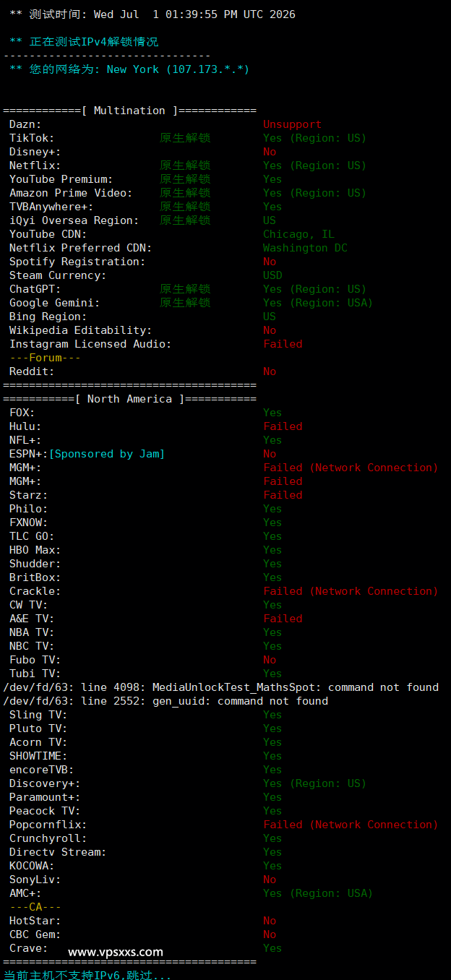451x980 pixels.
Task: Click the Hulu Failed status
Action: coord(283,426)
